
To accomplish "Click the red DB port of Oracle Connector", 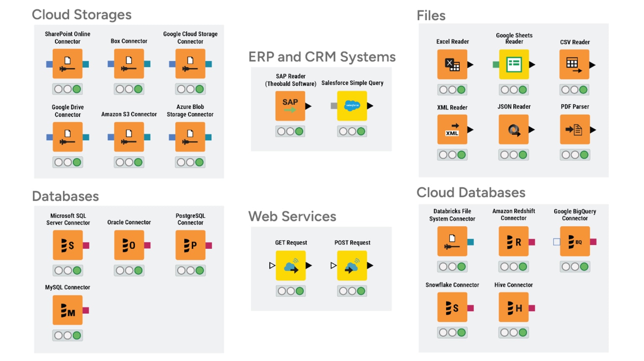I will [147, 245].
